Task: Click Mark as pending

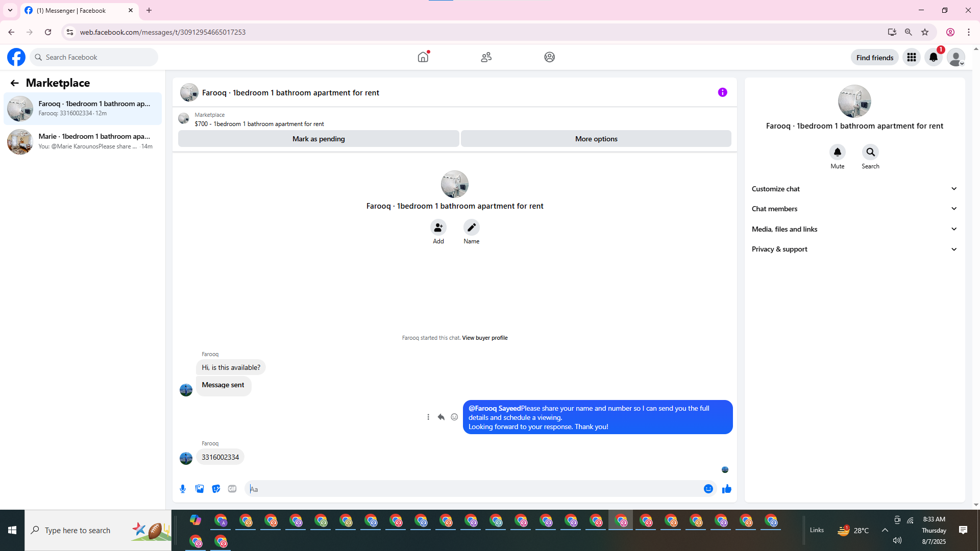Action: (x=318, y=139)
